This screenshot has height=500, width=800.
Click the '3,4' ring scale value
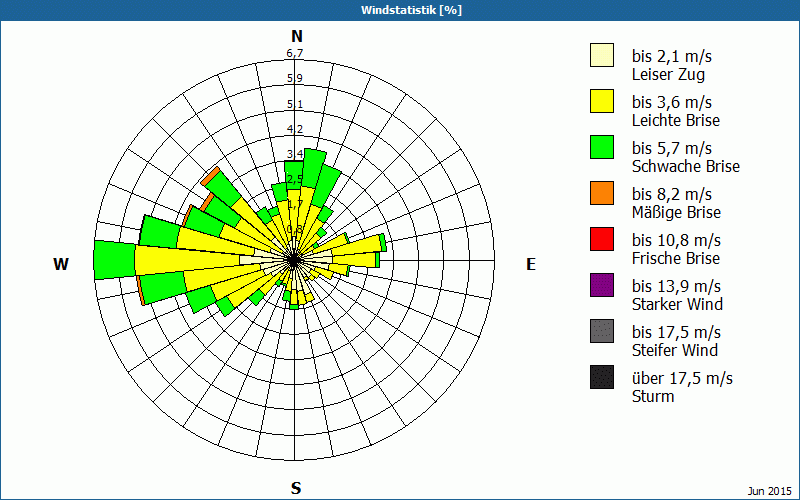click(x=295, y=154)
